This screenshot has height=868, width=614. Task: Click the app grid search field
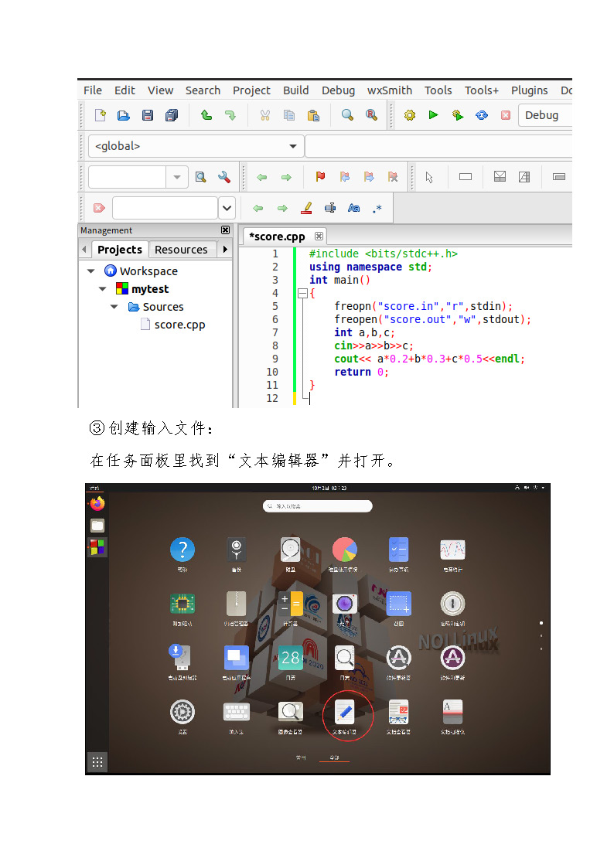click(x=317, y=506)
